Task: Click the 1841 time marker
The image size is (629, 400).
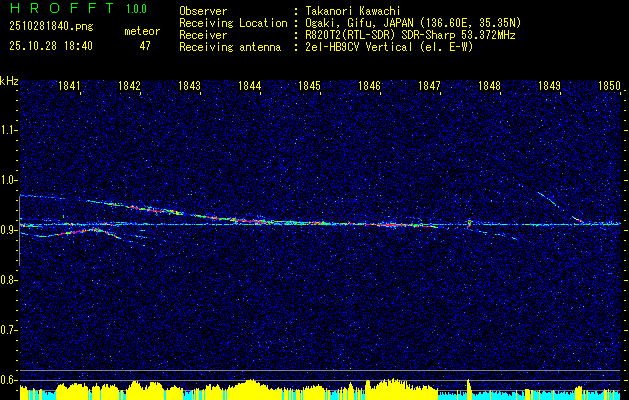Action: pyautogui.click(x=70, y=87)
